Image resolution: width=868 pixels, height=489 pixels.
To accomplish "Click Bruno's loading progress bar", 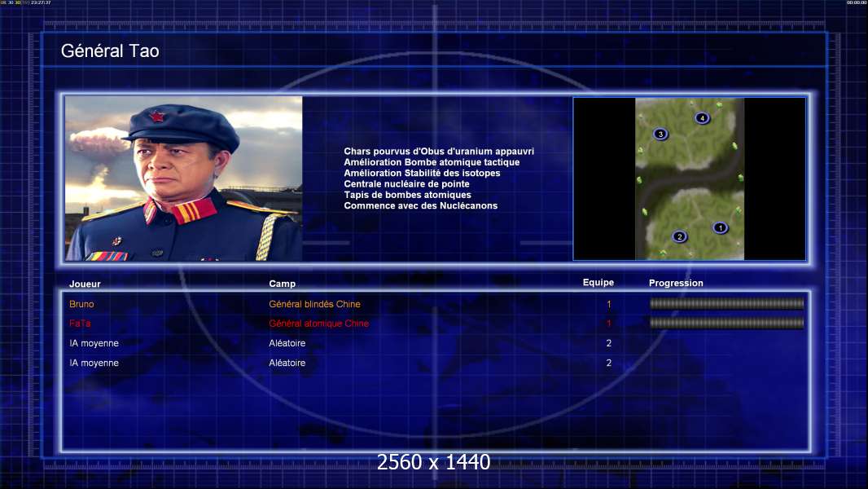I will [727, 303].
